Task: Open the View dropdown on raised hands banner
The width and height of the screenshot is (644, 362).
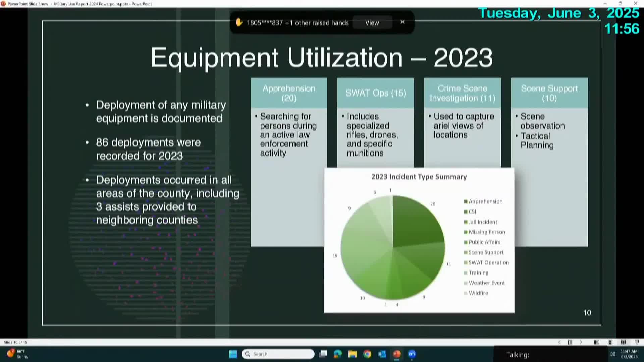Action: [372, 23]
